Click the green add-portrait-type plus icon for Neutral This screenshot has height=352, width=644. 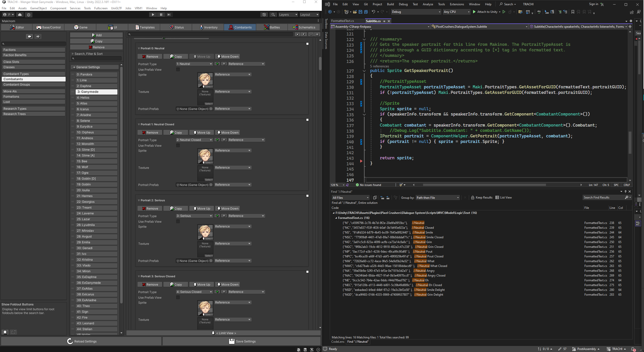[x=217, y=64]
